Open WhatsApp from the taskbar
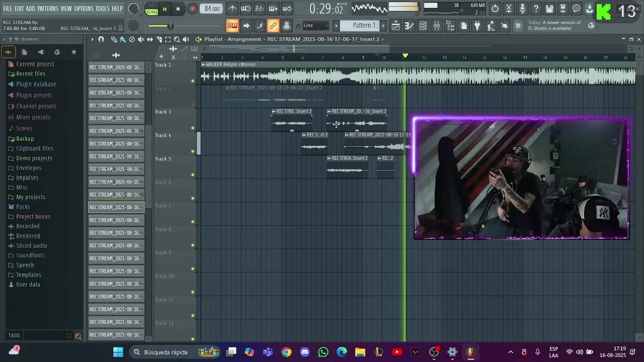The image size is (644, 362). pos(323,352)
